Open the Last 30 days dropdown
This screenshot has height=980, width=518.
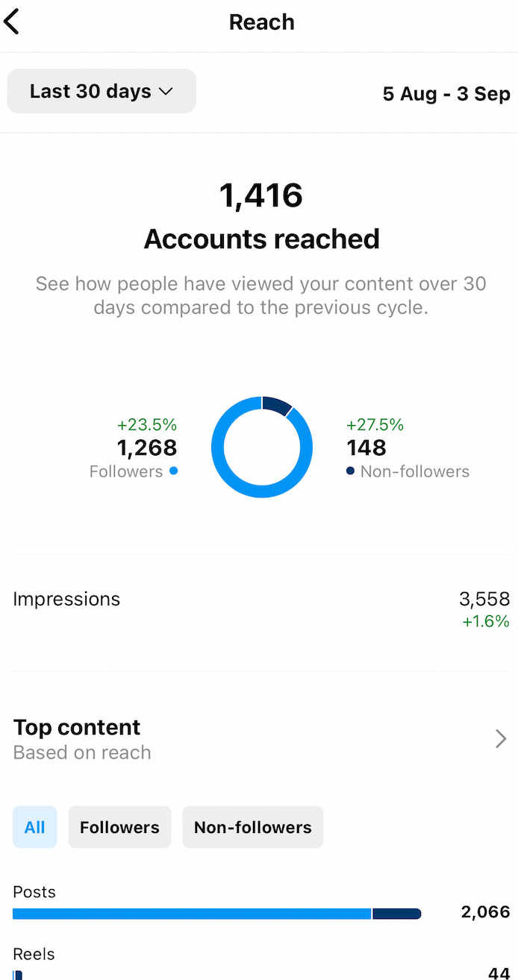(x=102, y=91)
